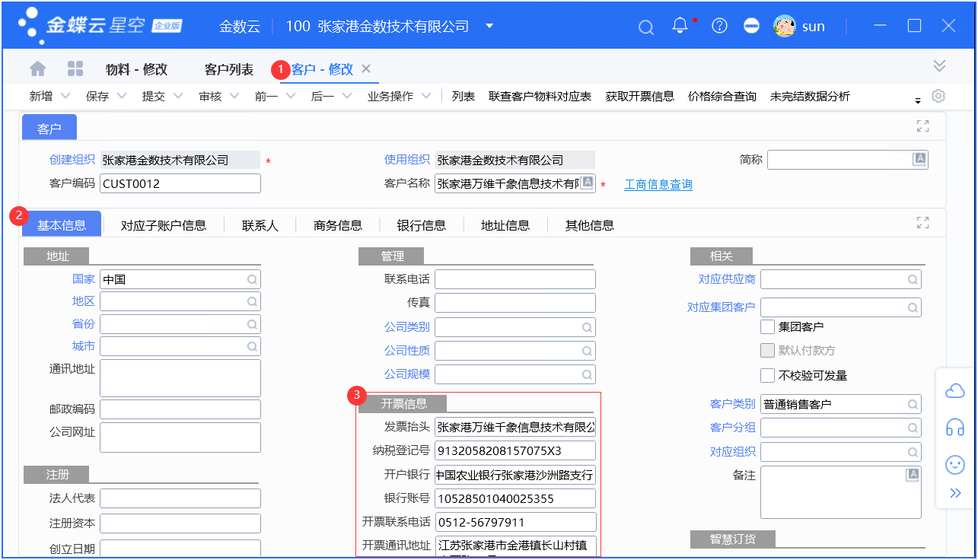This screenshot has height=560, width=978.
Task: Click multilingual icon in 简称 field
Action: 919,159
